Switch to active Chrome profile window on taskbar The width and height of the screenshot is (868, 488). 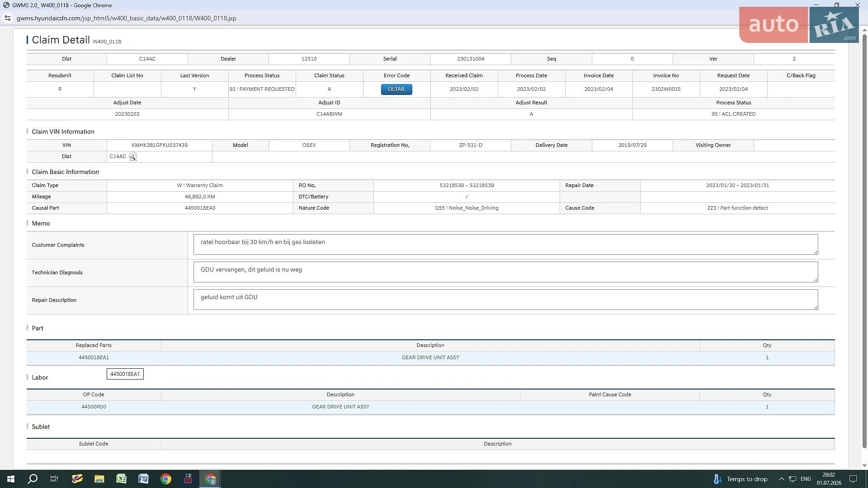pyautogui.click(x=210, y=479)
